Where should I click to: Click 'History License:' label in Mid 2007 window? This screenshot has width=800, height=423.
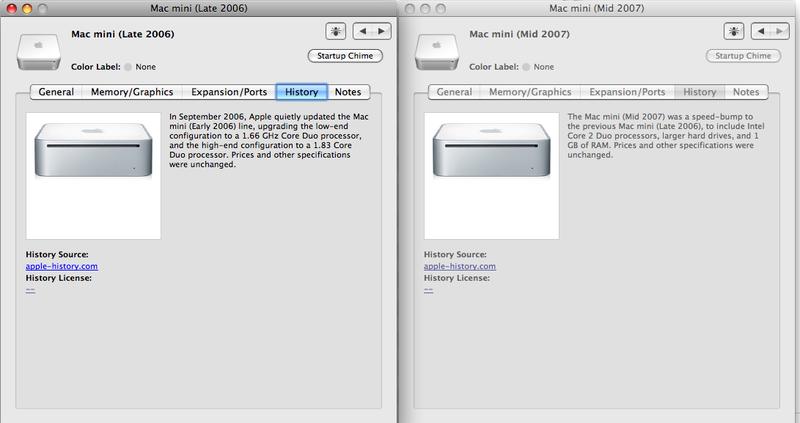tap(457, 278)
